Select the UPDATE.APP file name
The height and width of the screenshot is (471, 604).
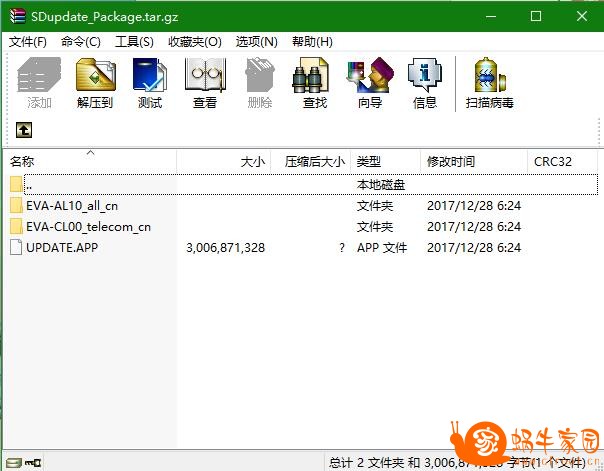pos(62,247)
